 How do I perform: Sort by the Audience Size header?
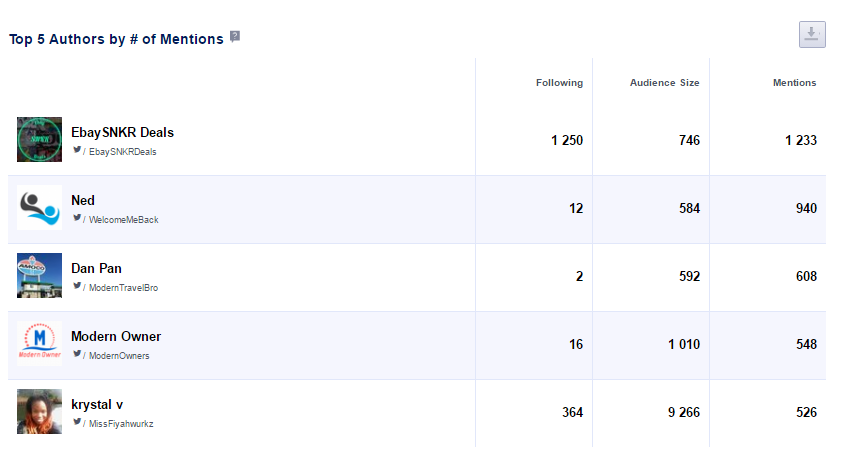(x=664, y=83)
